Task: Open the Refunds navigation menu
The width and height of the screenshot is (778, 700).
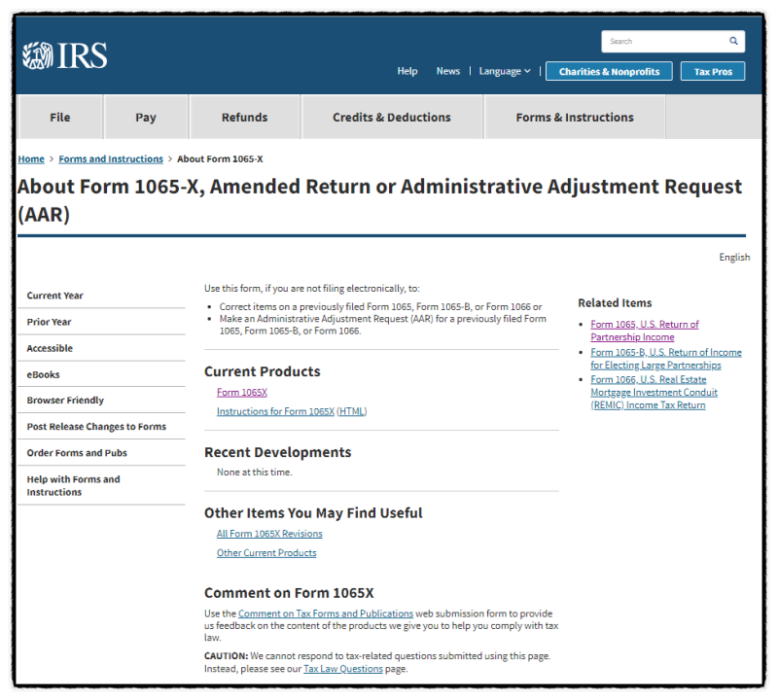Action: coord(244,118)
